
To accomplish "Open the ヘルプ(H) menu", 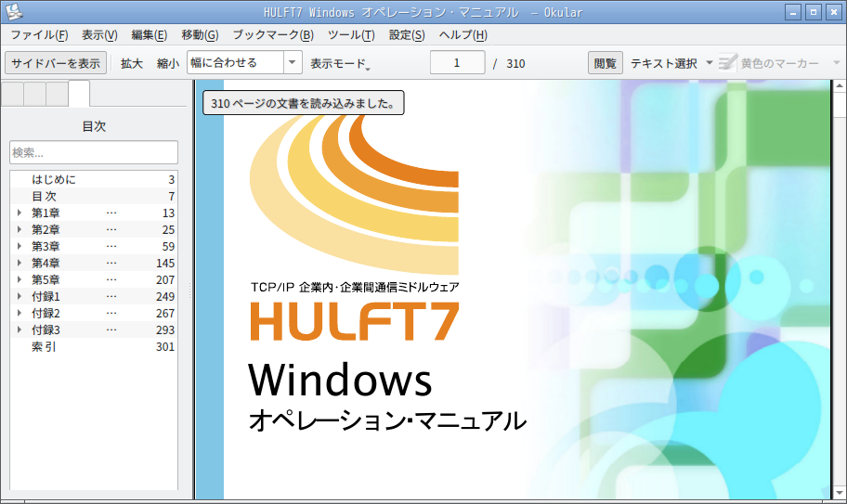I will (463, 35).
